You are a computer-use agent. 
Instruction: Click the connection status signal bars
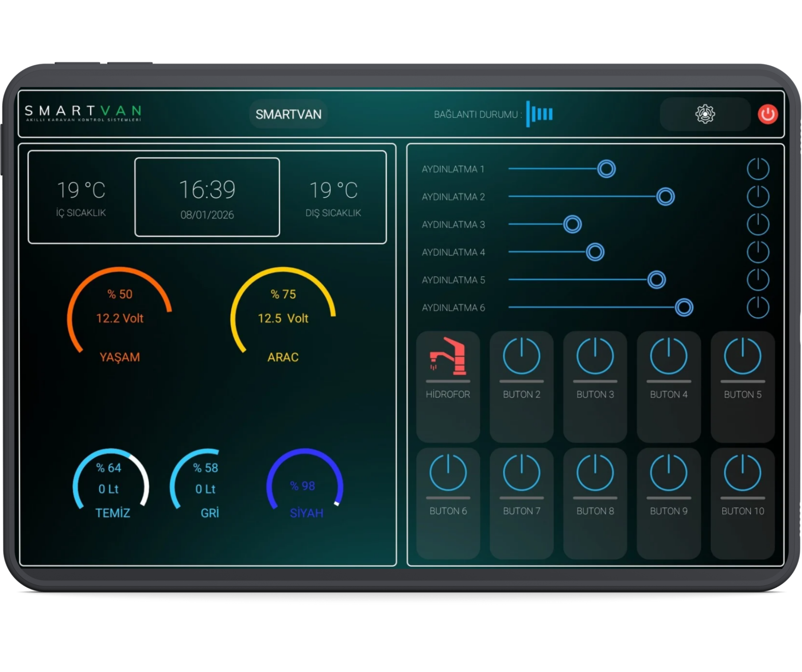[x=540, y=114]
